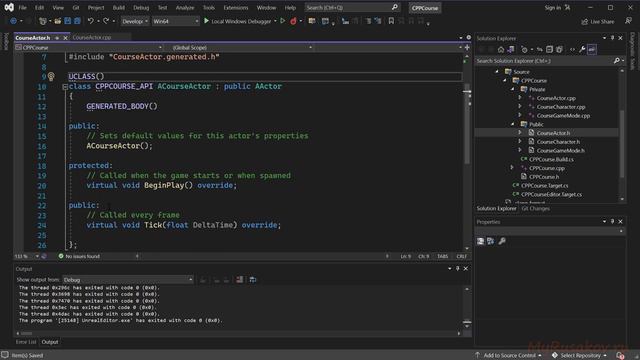This screenshot has width=640, height=360.
Task: Click the notifications bell in status bar
Action: coord(620,356)
